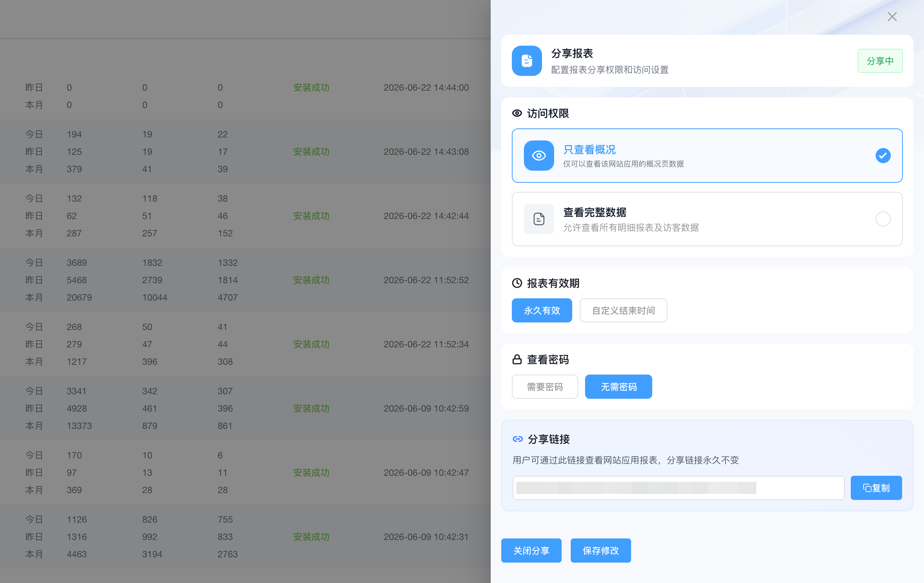Click 配置报表分享权限和访问设置 subtitle
The height and width of the screenshot is (583, 924).
pyautogui.click(x=610, y=70)
